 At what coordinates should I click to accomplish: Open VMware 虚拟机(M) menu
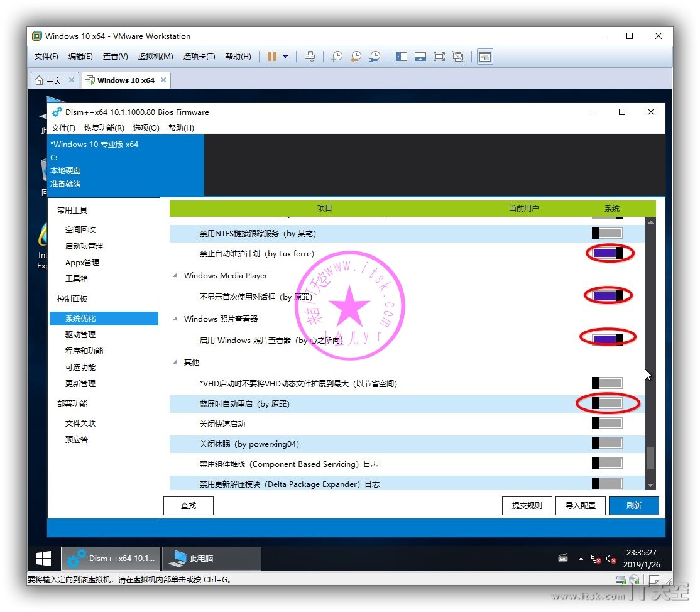pyautogui.click(x=155, y=57)
